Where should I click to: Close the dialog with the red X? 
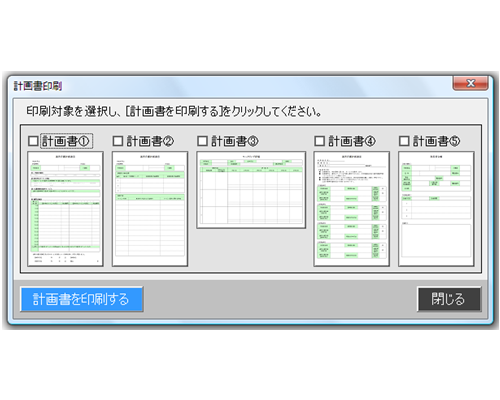point(470,83)
